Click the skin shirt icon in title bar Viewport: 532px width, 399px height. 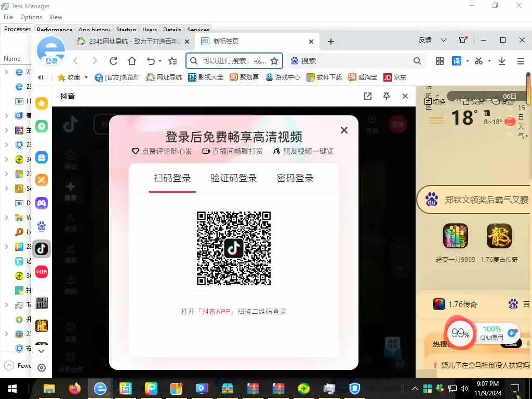[463, 39]
